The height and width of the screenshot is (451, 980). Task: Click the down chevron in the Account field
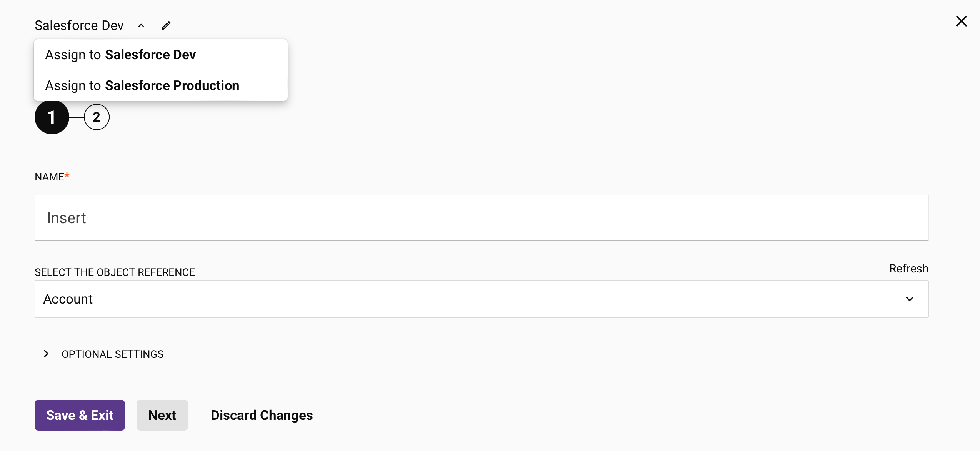(909, 299)
